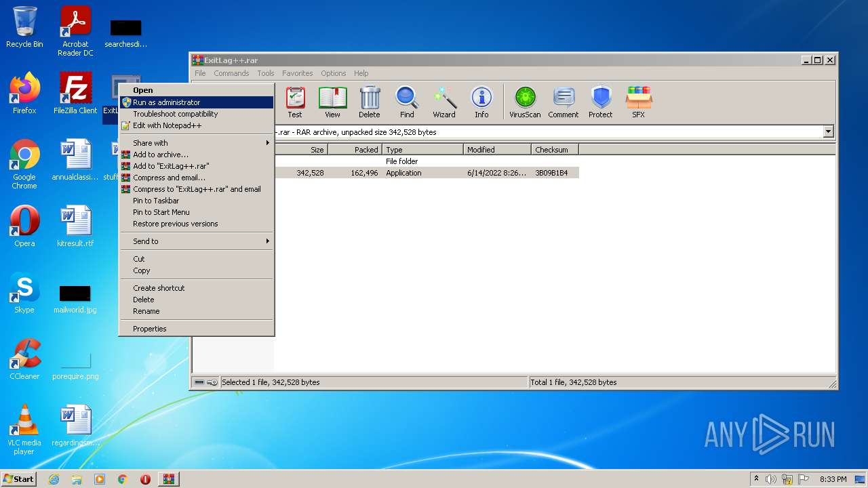Select the FileZilla Client desktop icon
The width and height of the screenshot is (868, 488).
point(75,94)
